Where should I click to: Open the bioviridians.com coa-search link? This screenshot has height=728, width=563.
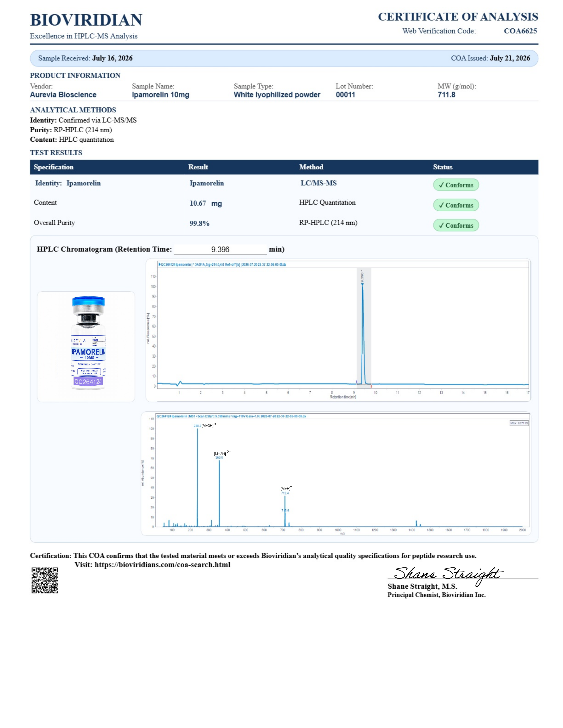point(162,565)
